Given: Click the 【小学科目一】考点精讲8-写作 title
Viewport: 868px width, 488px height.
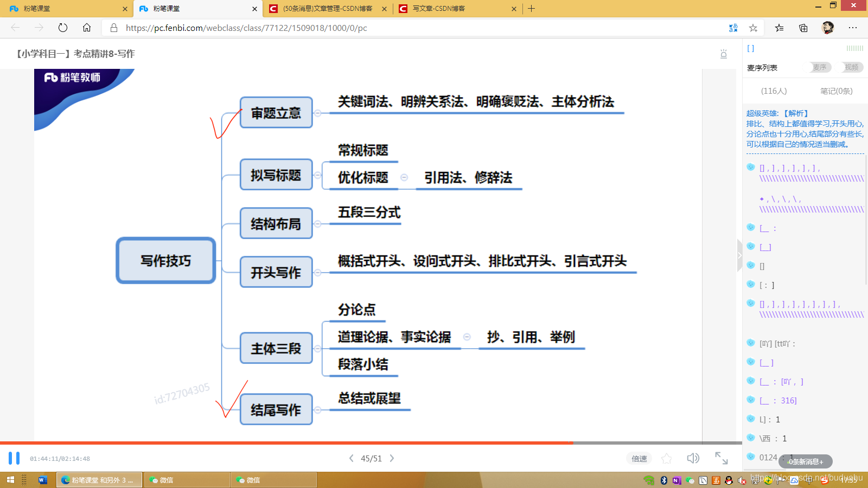Looking at the screenshot, I should (x=74, y=54).
